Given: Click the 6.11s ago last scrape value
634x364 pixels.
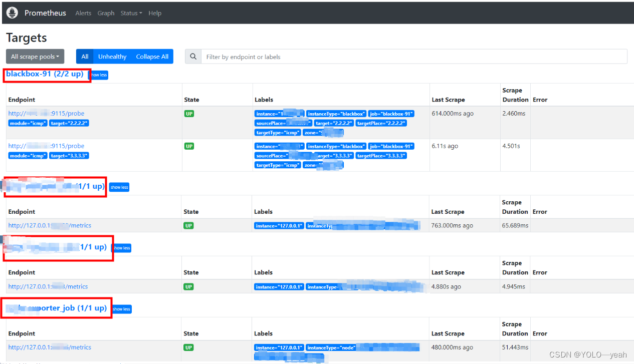Looking at the screenshot, I should [445, 146].
